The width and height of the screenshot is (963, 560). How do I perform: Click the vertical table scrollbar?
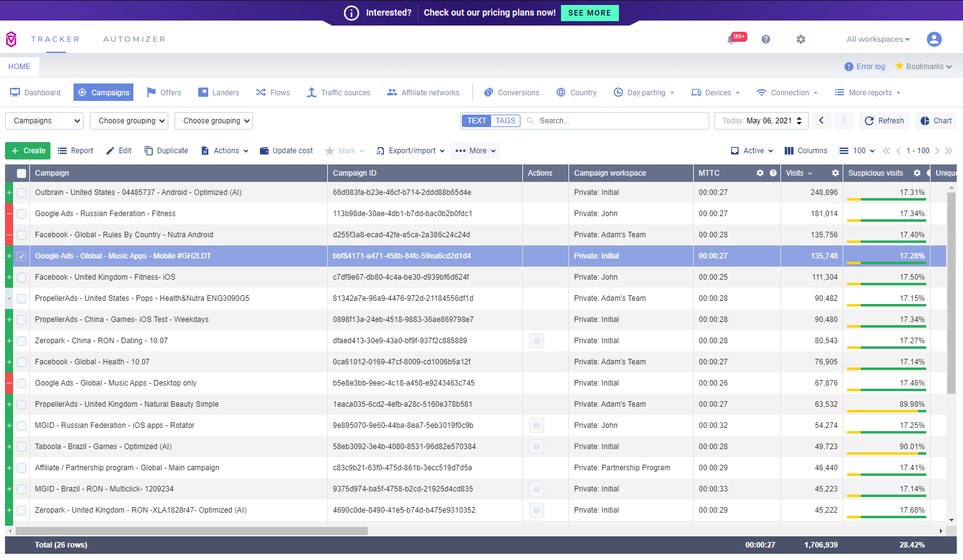point(951,293)
